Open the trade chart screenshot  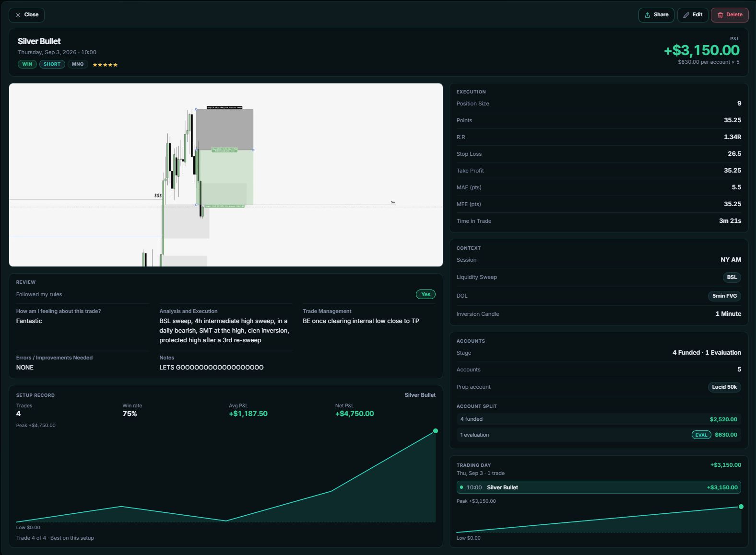(x=226, y=175)
